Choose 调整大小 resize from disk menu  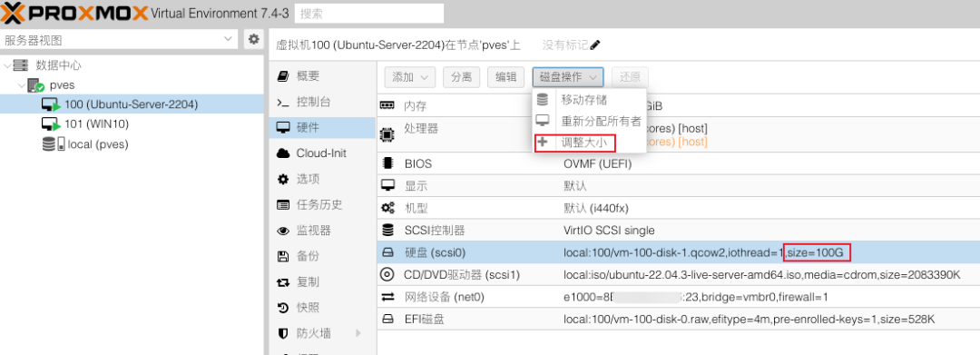[589, 143]
